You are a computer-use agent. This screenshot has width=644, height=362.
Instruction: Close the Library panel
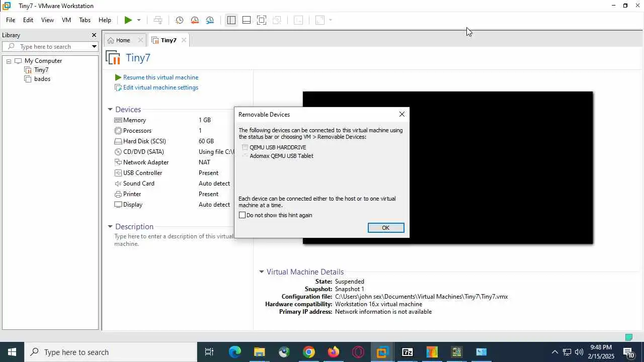pyautogui.click(x=94, y=35)
